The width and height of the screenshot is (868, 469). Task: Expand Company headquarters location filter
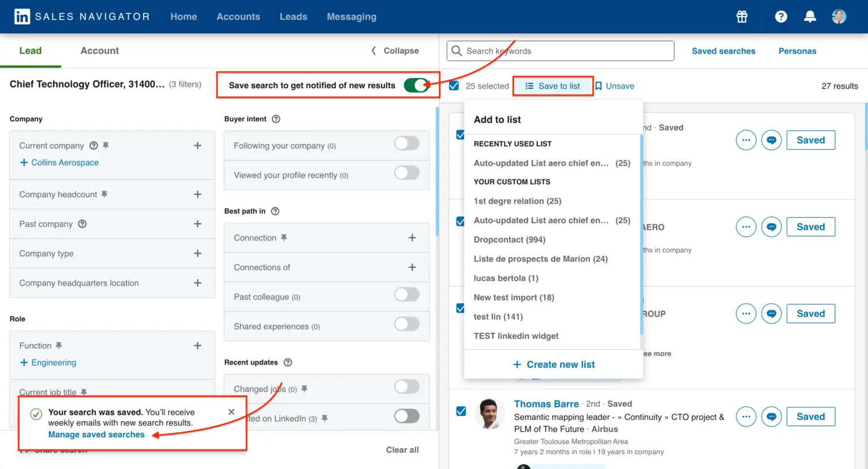click(x=198, y=283)
